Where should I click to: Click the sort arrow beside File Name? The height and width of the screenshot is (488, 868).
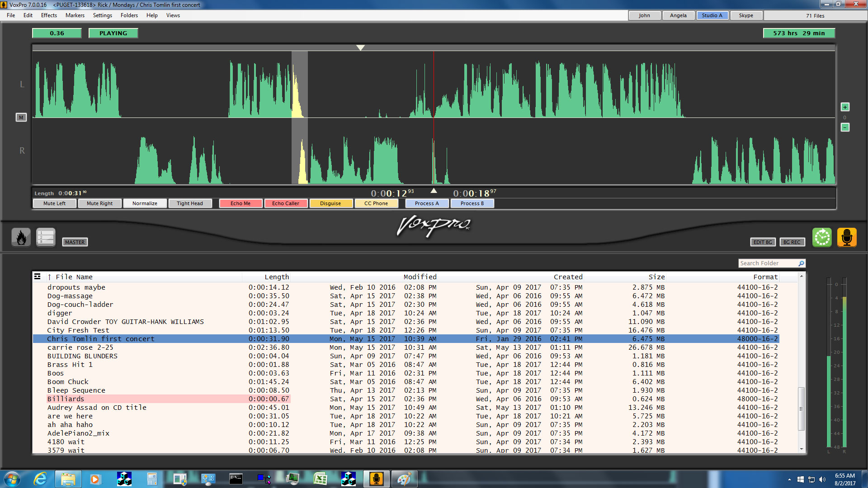pos(49,277)
